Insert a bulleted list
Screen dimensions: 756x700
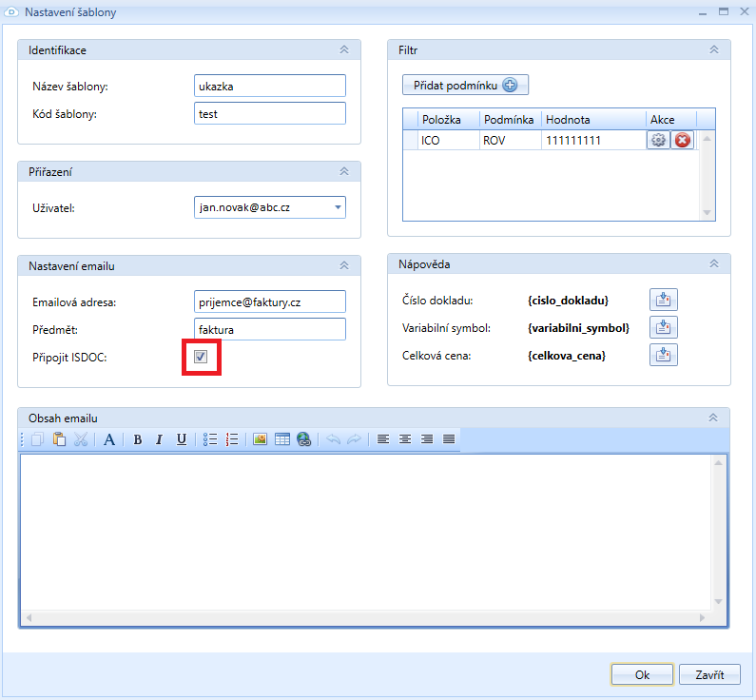[x=211, y=439]
